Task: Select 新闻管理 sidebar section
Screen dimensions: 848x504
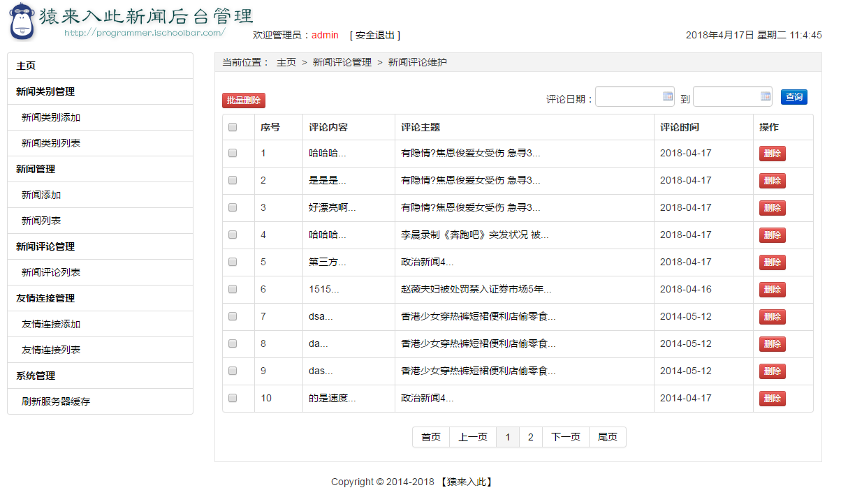Action: click(x=100, y=169)
